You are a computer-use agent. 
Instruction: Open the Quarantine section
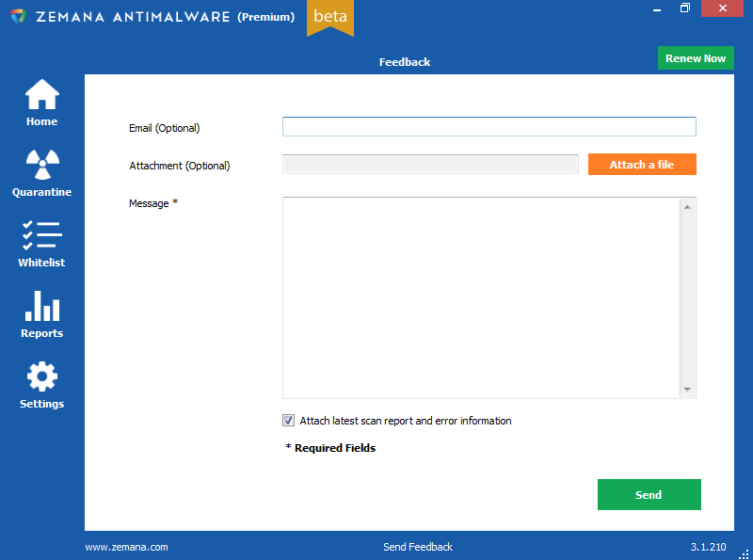click(x=41, y=173)
